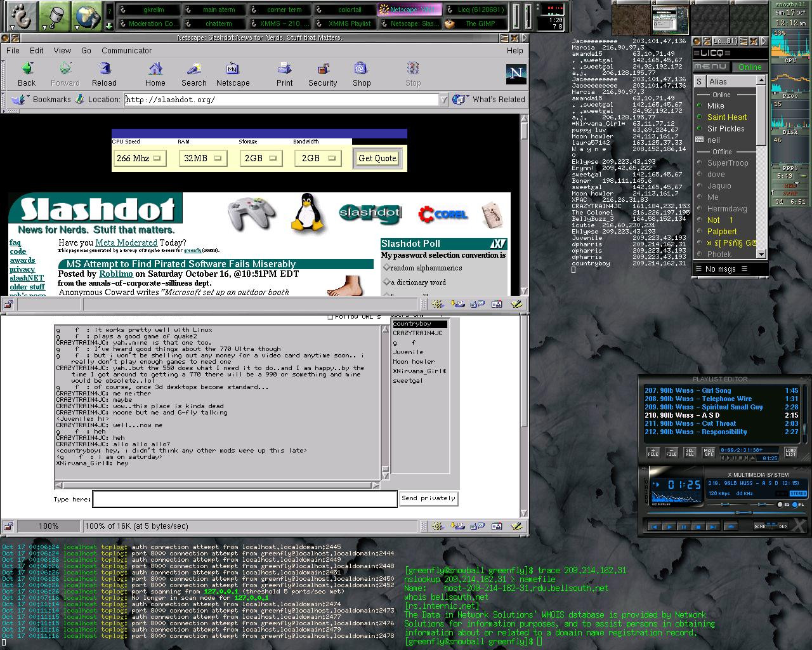Screen dimensions: 812x650
Task: Open the CPU Speed 266 Mhz dropdown
Action: coord(140,158)
